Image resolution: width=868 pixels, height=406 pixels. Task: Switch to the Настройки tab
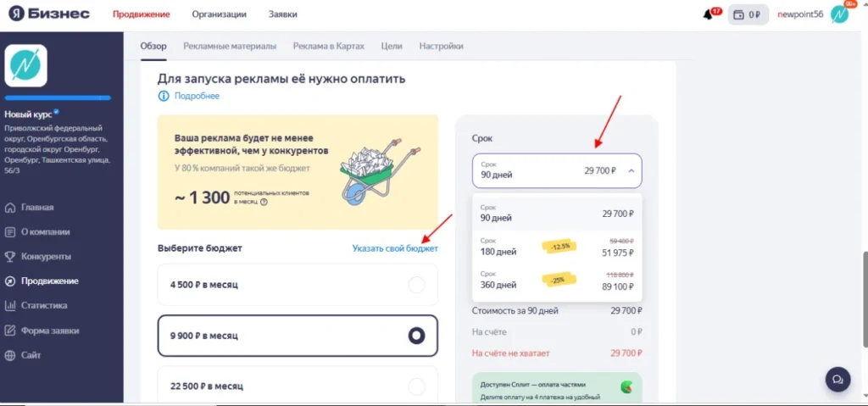click(441, 46)
